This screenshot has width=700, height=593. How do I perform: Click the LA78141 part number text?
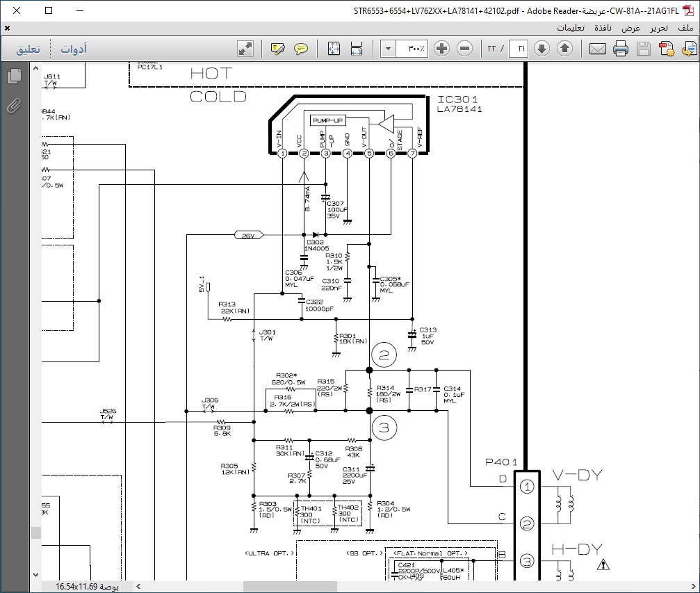click(459, 109)
